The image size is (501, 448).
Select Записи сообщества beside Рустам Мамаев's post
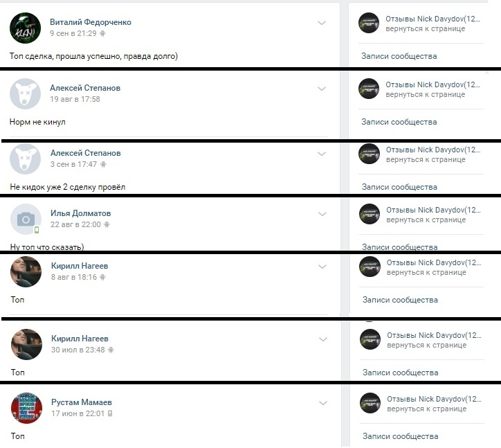pyautogui.click(x=401, y=436)
